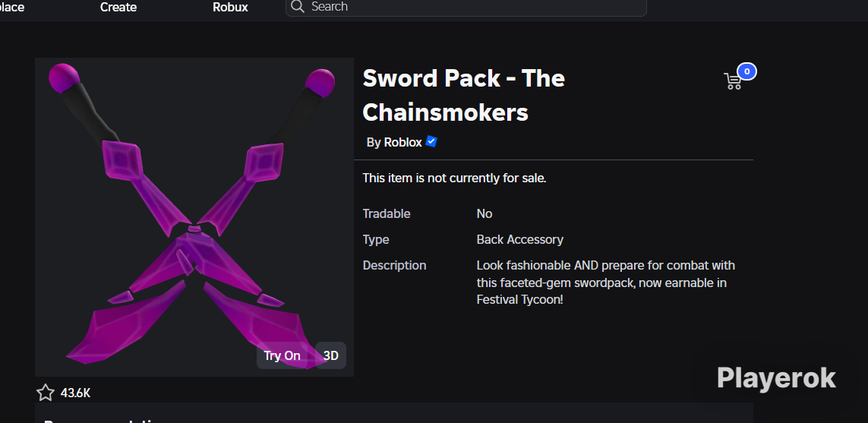Click the Sword Pack - The Chainsmokers title
Viewport: 868px width, 423px height.
pyautogui.click(x=463, y=95)
